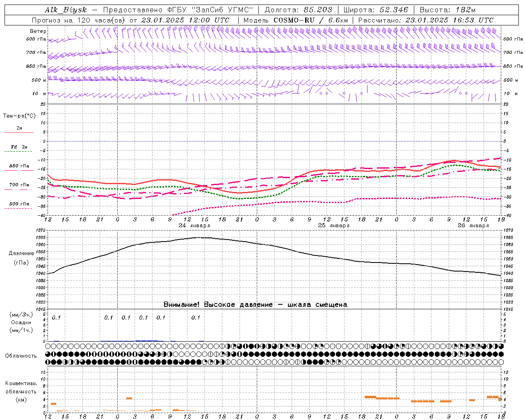This screenshot has width=525, height=420.
Task: Click the '24 января' date label
Action: (x=194, y=226)
